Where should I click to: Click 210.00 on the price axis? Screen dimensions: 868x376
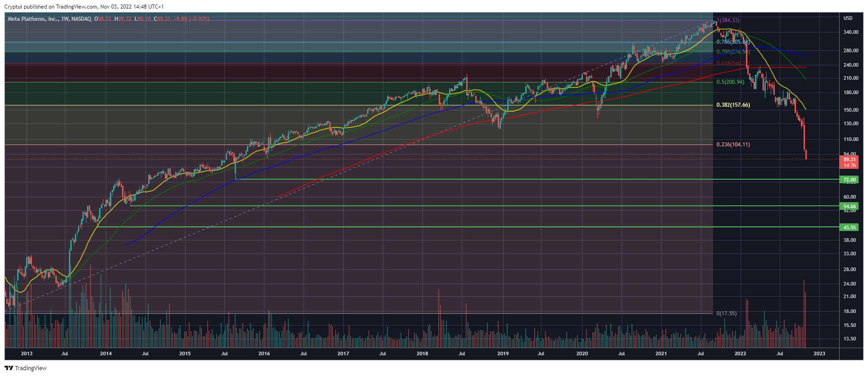(x=850, y=78)
